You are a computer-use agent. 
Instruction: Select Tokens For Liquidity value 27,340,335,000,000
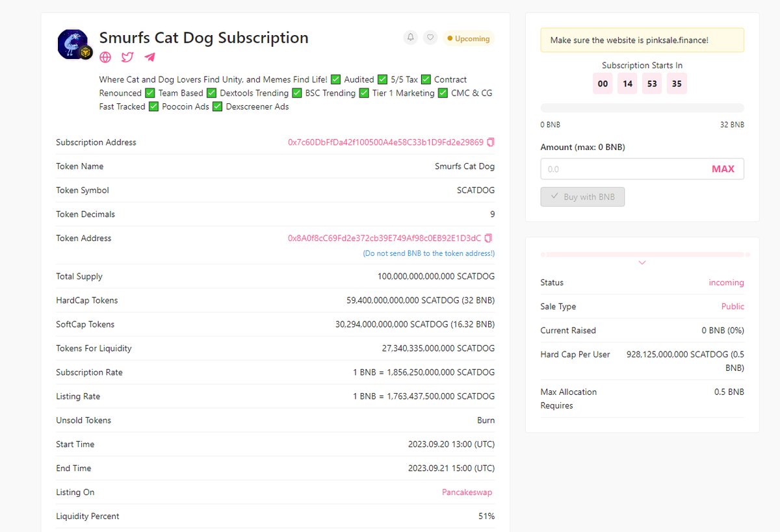[x=439, y=349]
